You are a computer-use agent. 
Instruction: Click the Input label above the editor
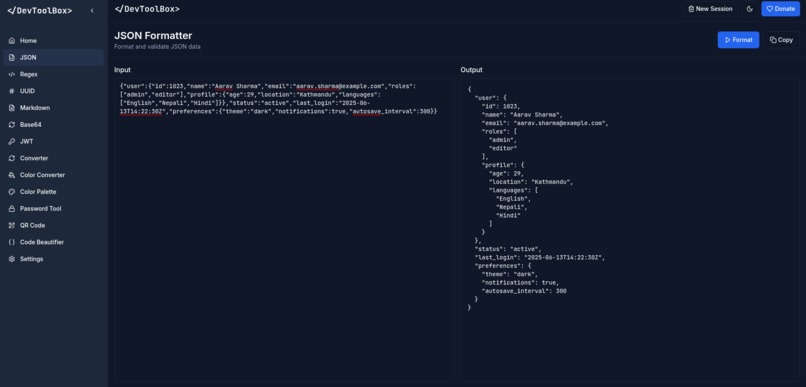(x=122, y=70)
